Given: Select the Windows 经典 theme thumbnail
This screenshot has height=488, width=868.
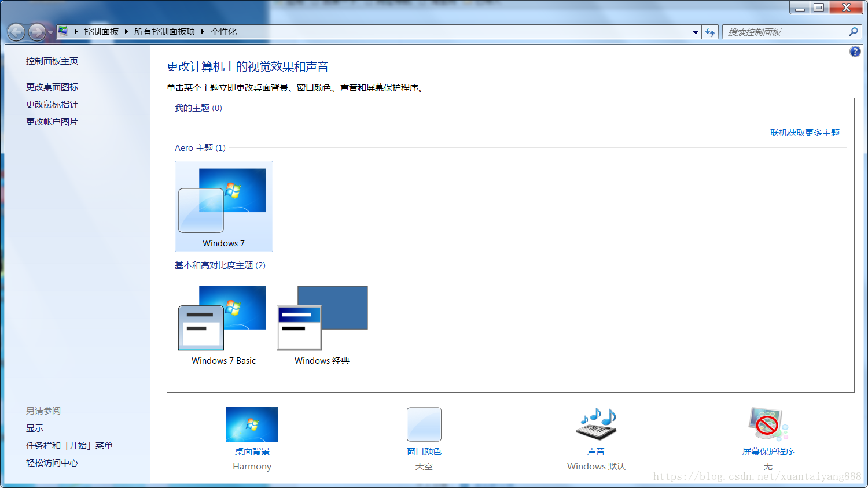Looking at the screenshot, I should 322,324.
